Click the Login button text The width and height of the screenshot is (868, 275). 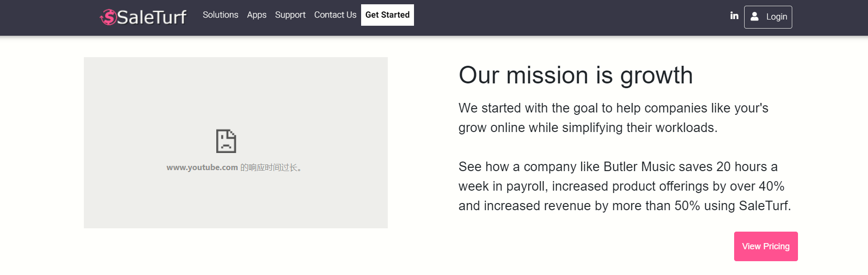click(777, 17)
